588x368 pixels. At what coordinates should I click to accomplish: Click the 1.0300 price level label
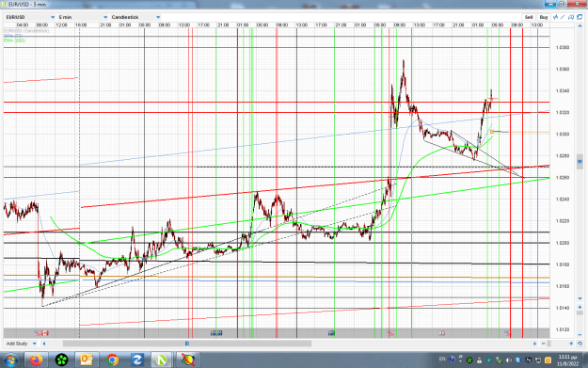click(563, 135)
